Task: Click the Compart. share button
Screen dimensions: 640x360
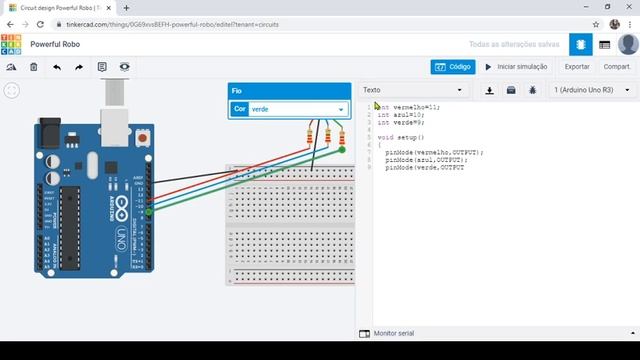Action: [x=617, y=67]
